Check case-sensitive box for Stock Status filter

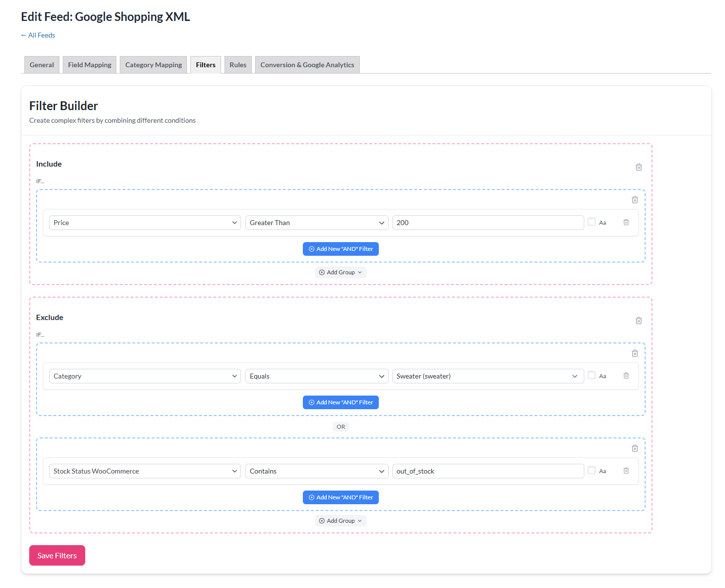592,470
